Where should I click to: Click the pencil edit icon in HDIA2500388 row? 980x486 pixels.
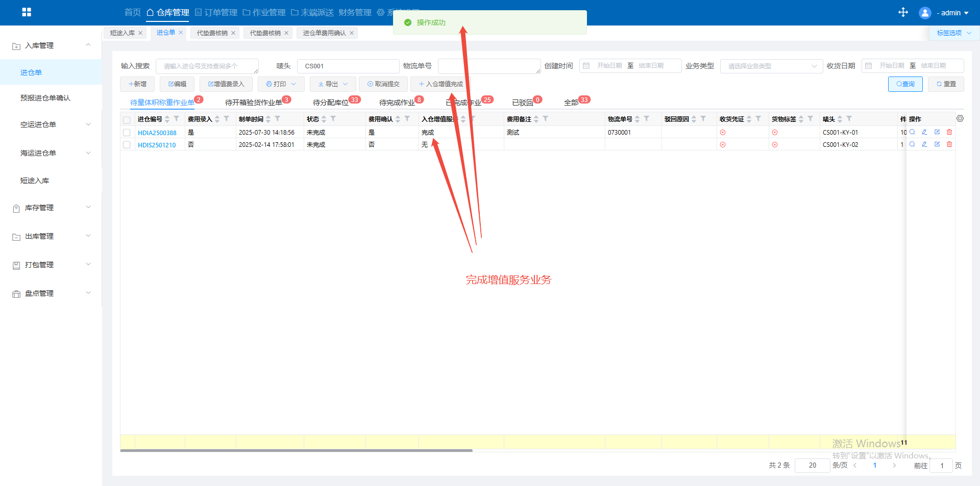click(x=924, y=132)
